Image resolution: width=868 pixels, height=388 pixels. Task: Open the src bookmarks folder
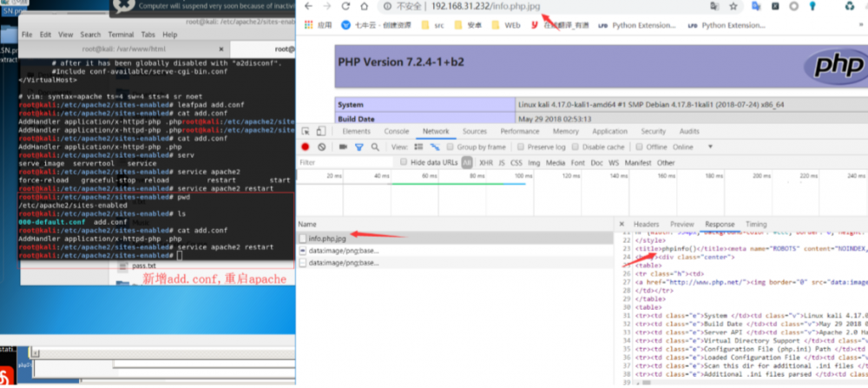tap(432, 25)
